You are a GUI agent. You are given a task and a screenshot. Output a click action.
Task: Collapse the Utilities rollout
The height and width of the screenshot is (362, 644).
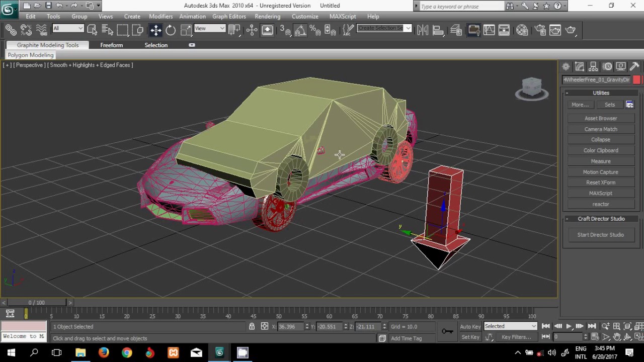tap(601, 93)
